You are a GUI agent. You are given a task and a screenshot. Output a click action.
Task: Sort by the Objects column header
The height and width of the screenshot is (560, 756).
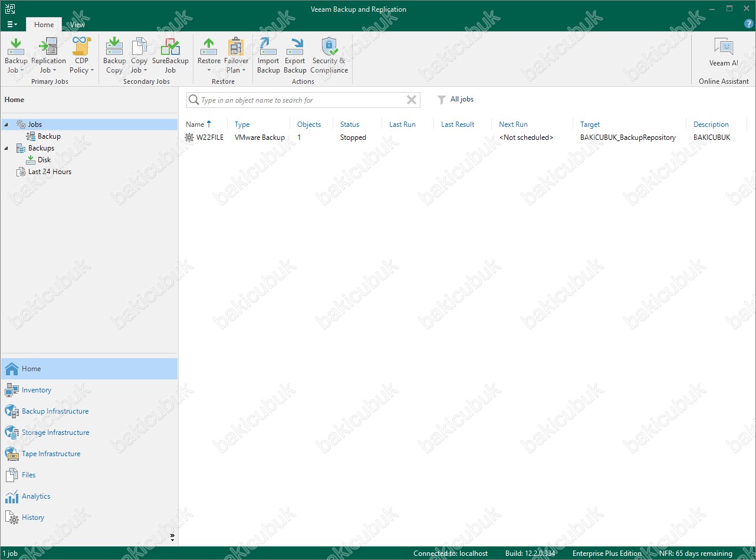309,125
